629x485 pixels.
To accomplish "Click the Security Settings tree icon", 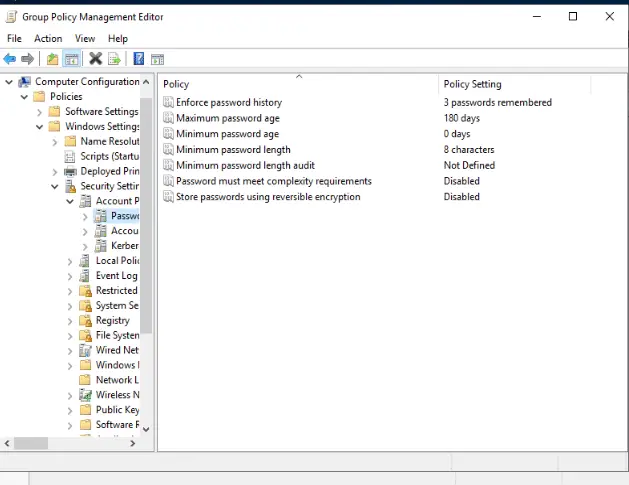I will [x=71, y=186].
